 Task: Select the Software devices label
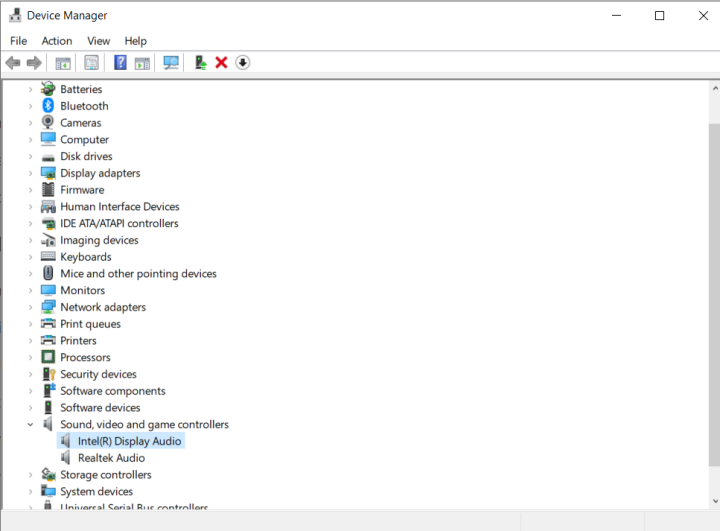tap(100, 407)
